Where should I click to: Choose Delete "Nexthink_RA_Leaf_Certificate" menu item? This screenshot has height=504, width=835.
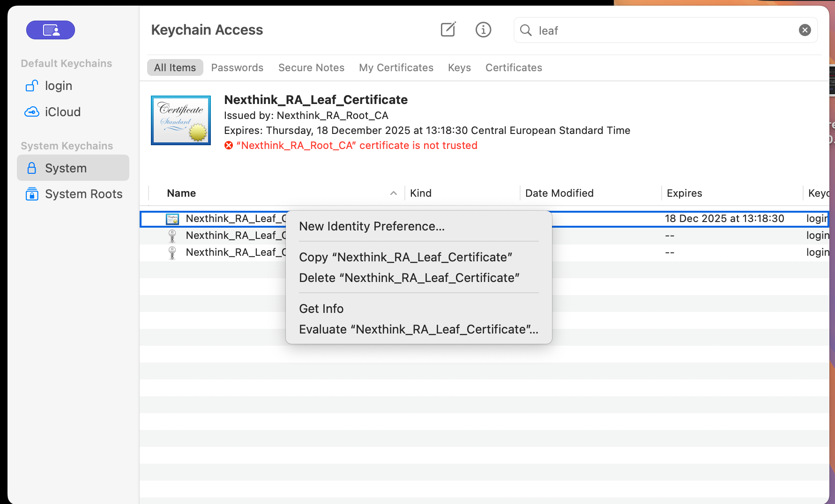pyautogui.click(x=409, y=278)
